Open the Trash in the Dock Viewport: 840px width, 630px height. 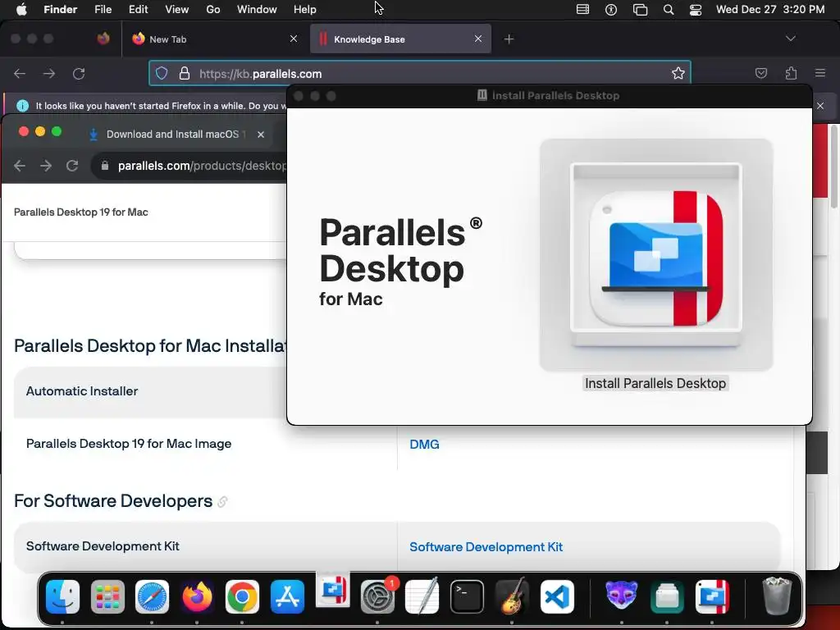[x=776, y=596]
